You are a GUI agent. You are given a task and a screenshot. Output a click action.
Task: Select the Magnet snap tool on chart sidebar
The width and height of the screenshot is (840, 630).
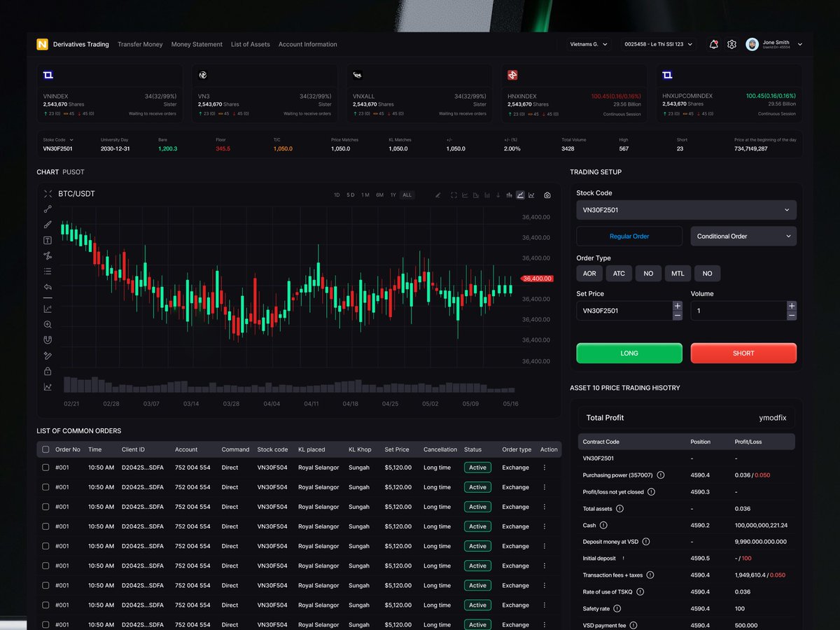48,339
